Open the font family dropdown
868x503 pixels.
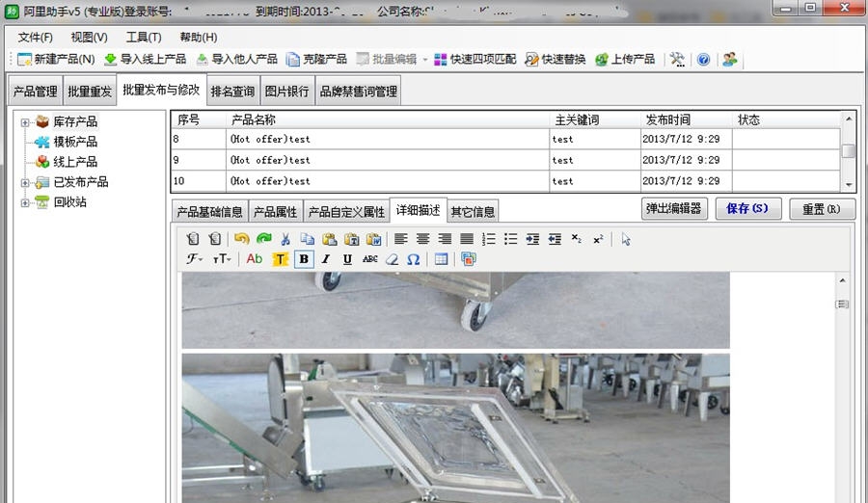[194, 259]
